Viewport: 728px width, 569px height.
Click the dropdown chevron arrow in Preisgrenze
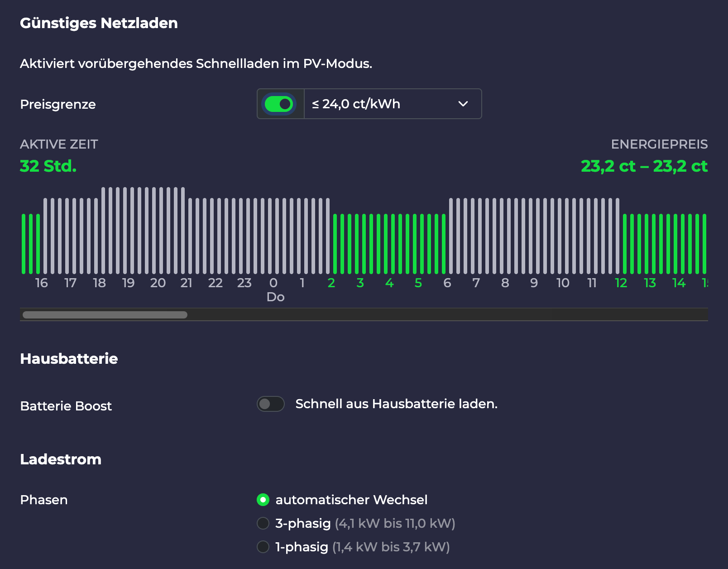click(463, 104)
